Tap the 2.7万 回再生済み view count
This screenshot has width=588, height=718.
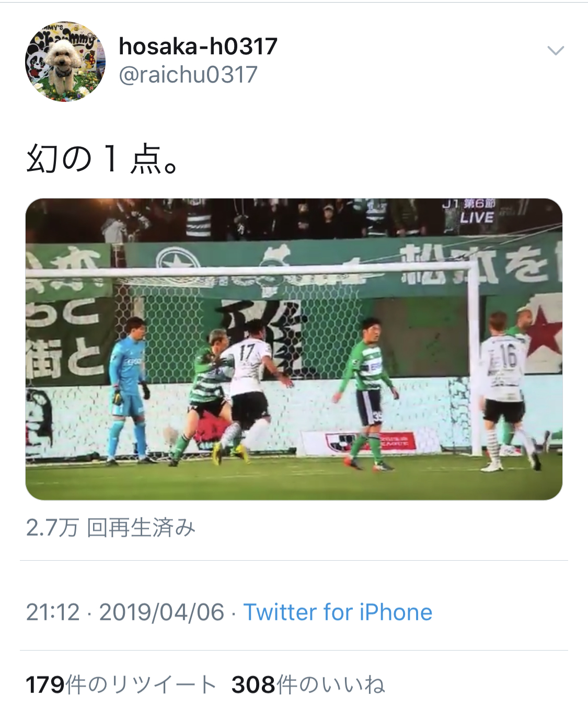(x=111, y=528)
